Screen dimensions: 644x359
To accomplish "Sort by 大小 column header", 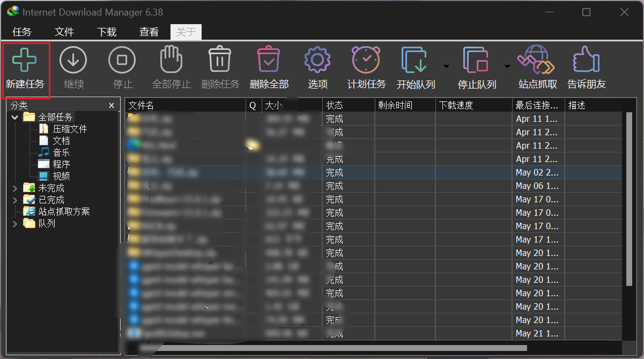I will tap(292, 105).
